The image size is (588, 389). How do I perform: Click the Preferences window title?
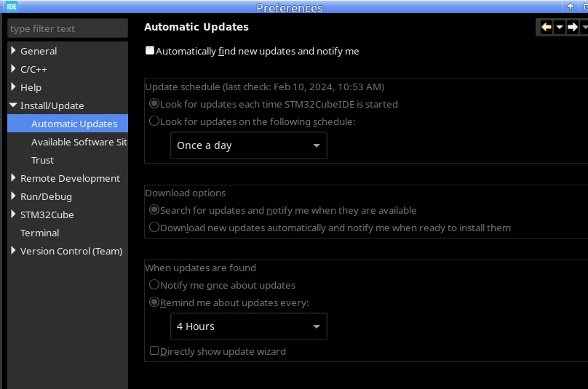290,7
